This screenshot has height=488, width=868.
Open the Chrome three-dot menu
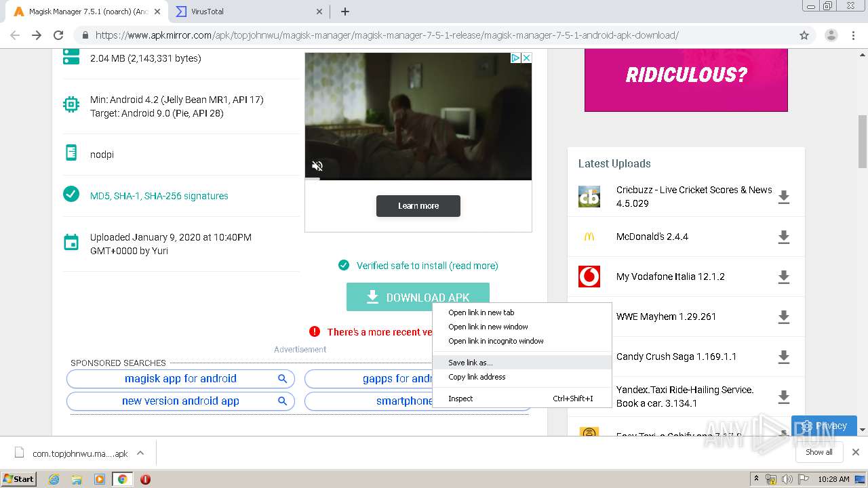pos(853,35)
